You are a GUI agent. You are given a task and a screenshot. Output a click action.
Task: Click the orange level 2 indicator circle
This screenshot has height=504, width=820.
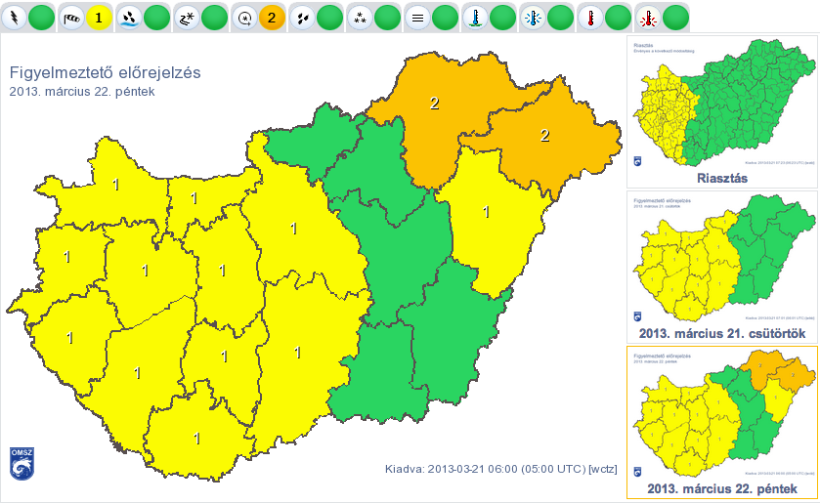(x=272, y=17)
